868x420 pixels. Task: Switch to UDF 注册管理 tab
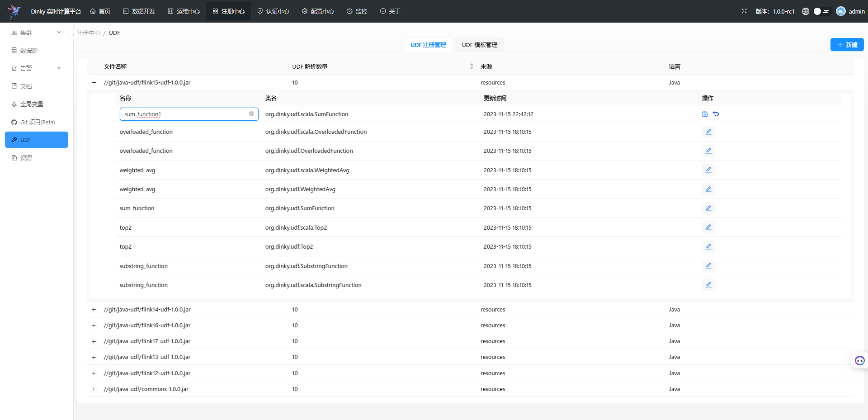(x=428, y=45)
